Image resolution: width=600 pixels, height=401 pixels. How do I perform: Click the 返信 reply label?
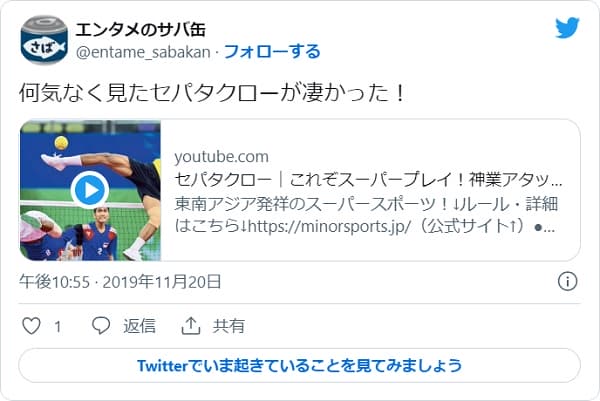[139, 326]
